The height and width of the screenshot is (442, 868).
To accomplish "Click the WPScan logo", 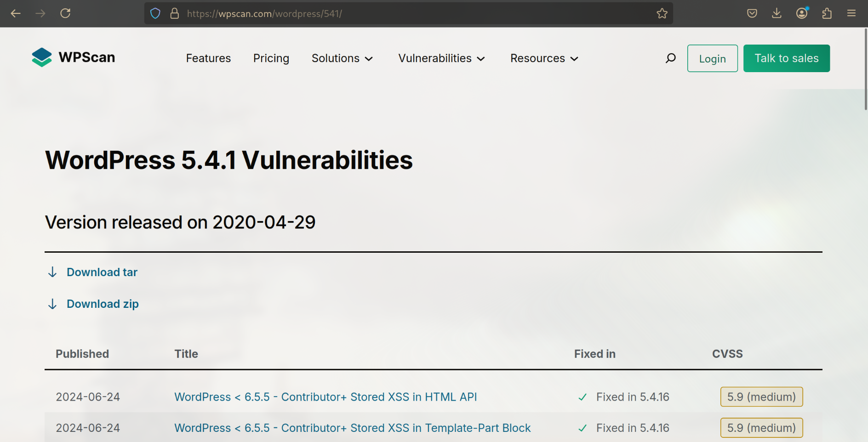I will point(74,57).
